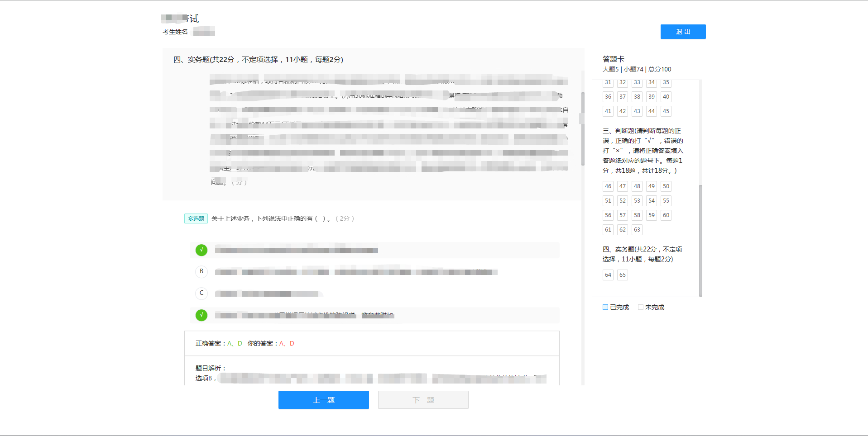868x436 pixels.
Task: Jump to question 35 on answer card
Action: (666, 82)
